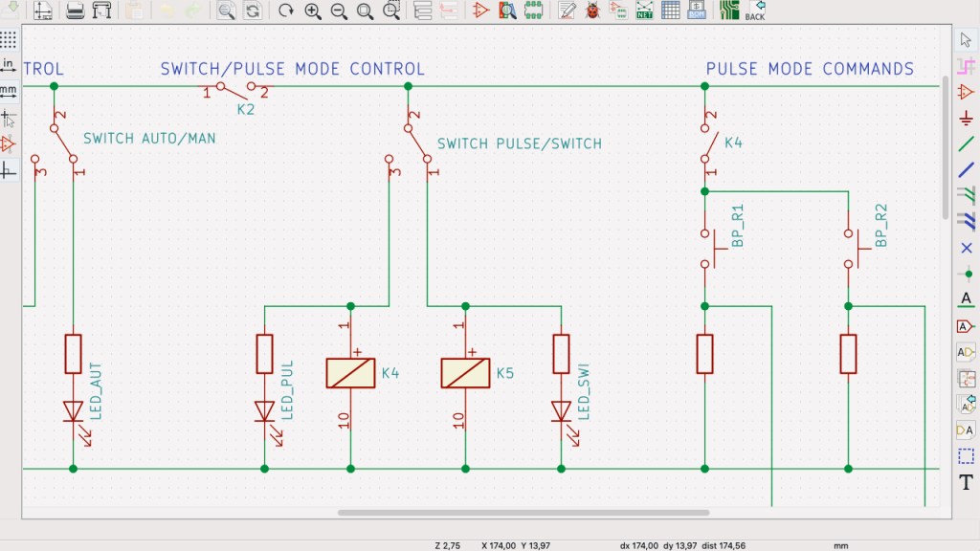980x551 pixels.
Task: Toggle grid visibility in left toolbar
Action: [x=9, y=39]
